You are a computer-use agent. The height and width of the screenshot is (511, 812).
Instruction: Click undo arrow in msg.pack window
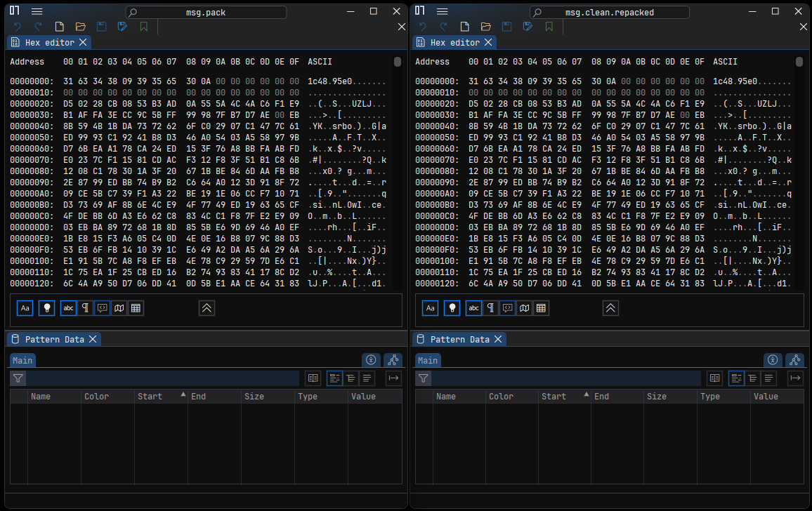pyautogui.click(x=17, y=27)
